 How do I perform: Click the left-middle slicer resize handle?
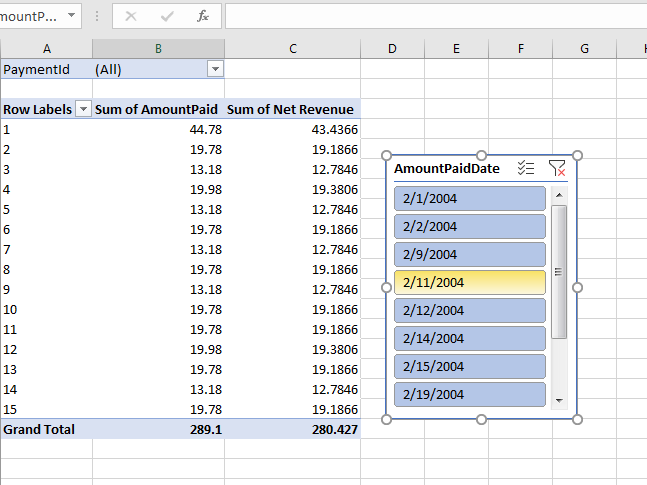click(386, 287)
